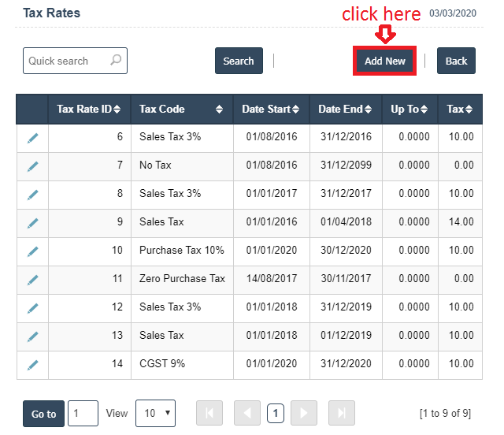Screen dimensions: 504x435
Task: Go to the first page arrow
Action: [x=209, y=414]
